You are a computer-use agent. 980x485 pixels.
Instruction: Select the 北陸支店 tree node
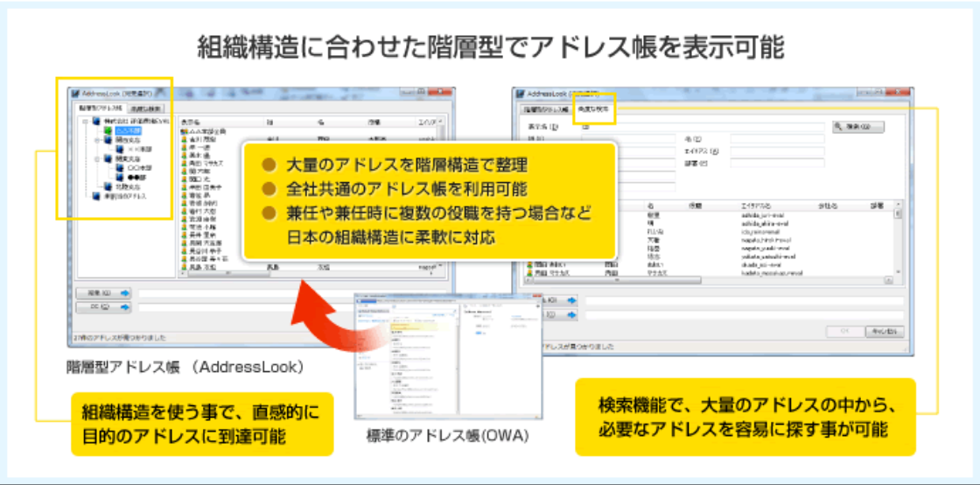[126, 186]
